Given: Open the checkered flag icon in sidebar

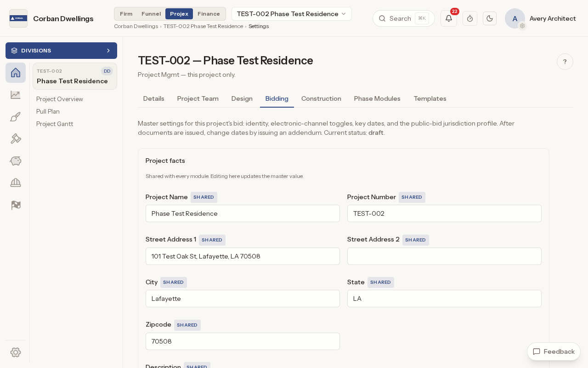Looking at the screenshot, I should [x=16, y=205].
